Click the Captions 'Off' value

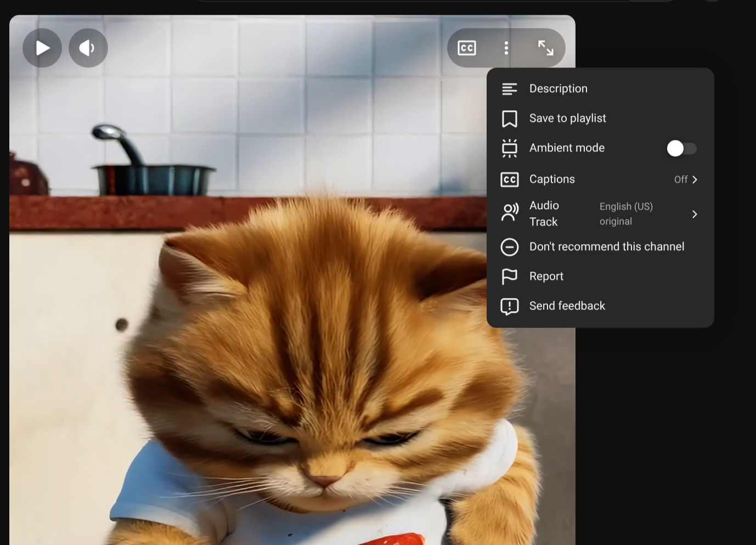click(x=681, y=179)
